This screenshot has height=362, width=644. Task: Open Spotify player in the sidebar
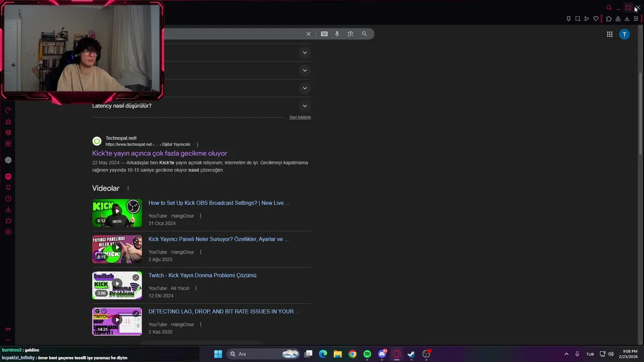coord(8,176)
